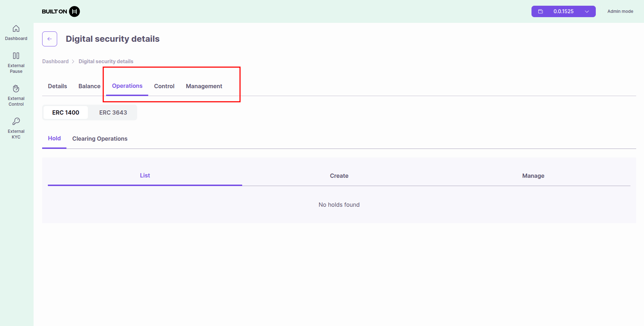Open the Create hold tab
Image resolution: width=644 pixels, height=326 pixels.
(339, 176)
